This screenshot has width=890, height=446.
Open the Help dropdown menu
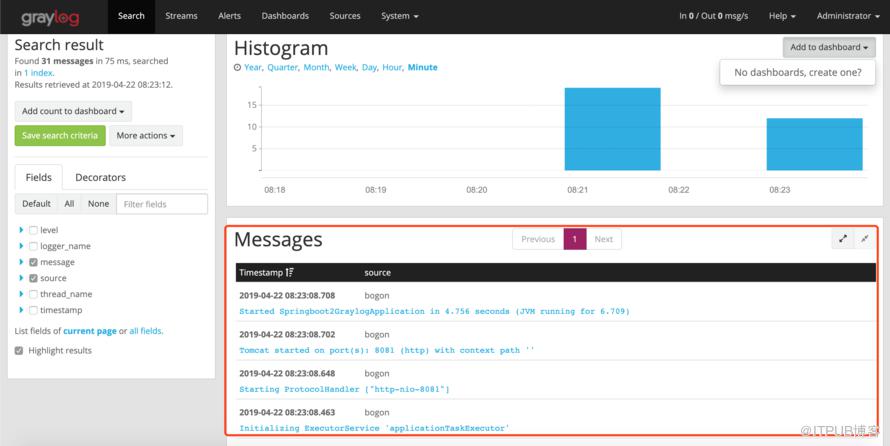coord(782,16)
